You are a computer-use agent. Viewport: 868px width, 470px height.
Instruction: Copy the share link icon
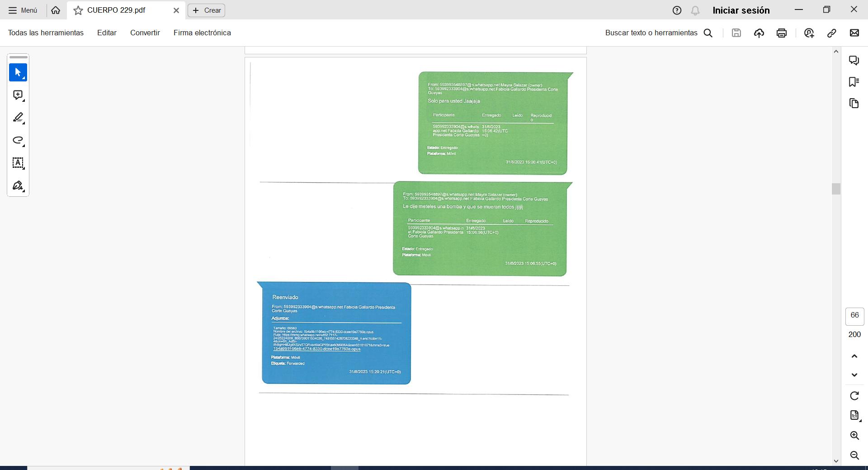coord(832,33)
